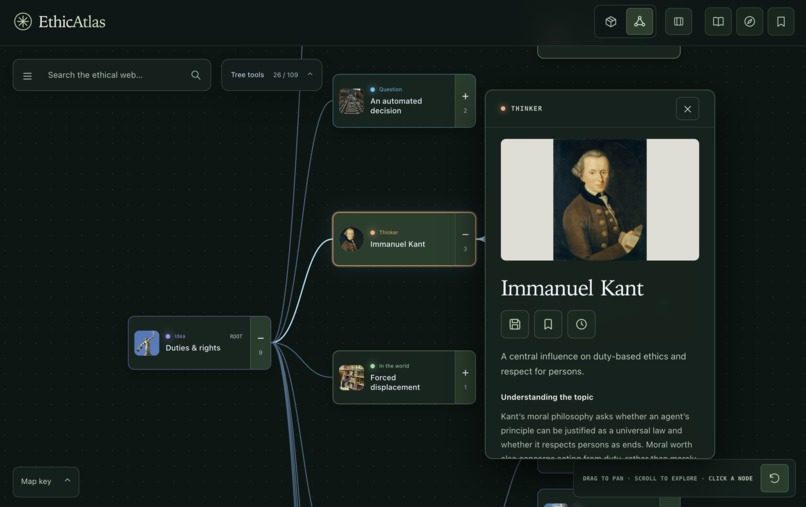Click the 'THINKER' label in panel header
This screenshot has height=507, width=806.
(526, 108)
